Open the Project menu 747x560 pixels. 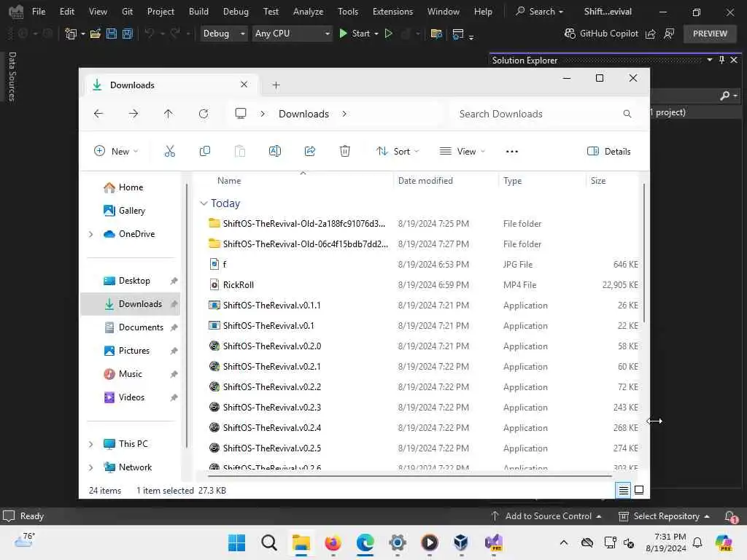(160, 12)
